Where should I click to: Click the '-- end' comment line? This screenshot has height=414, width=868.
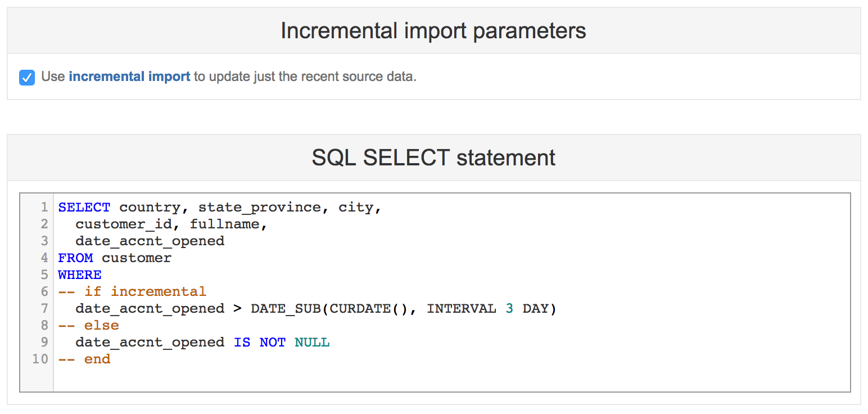(x=84, y=359)
